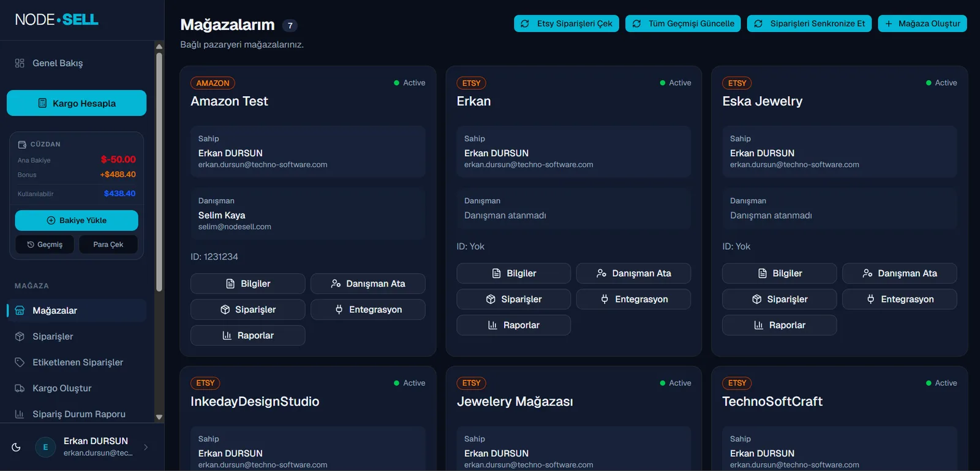Expand Erkan DURSUN profile chevron
The height and width of the screenshot is (471, 980).
click(146, 447)
